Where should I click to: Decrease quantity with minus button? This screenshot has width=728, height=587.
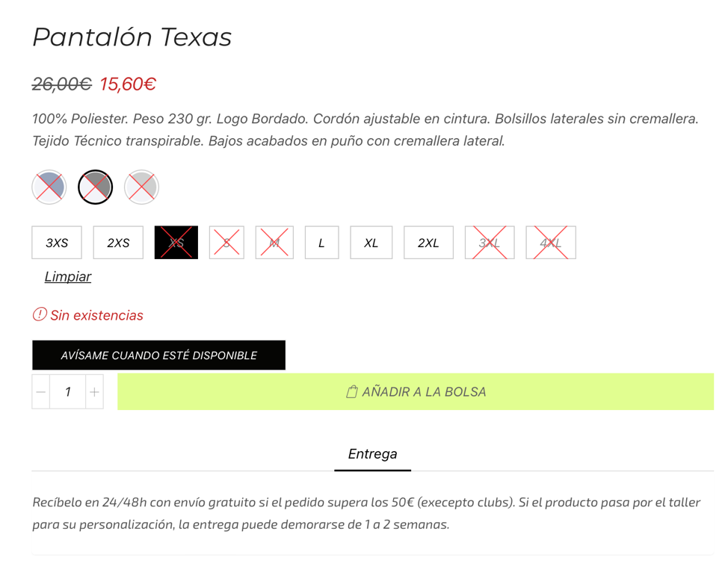tap(41, 392)
